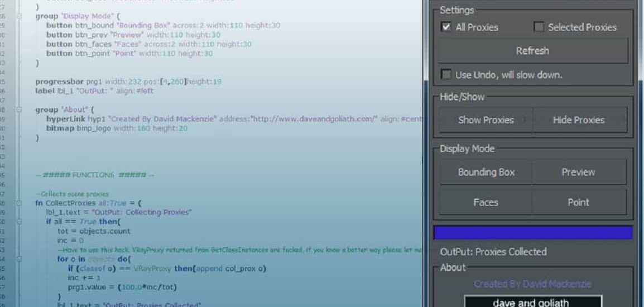Switch display mode to Preview
644x307 pixels.
[578, 172]
